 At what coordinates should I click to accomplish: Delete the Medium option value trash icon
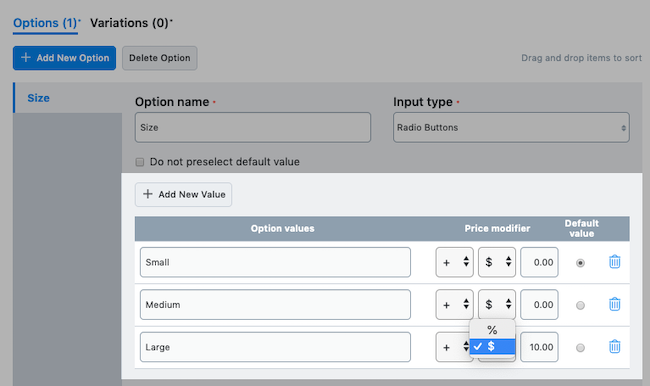coord(614,304)
